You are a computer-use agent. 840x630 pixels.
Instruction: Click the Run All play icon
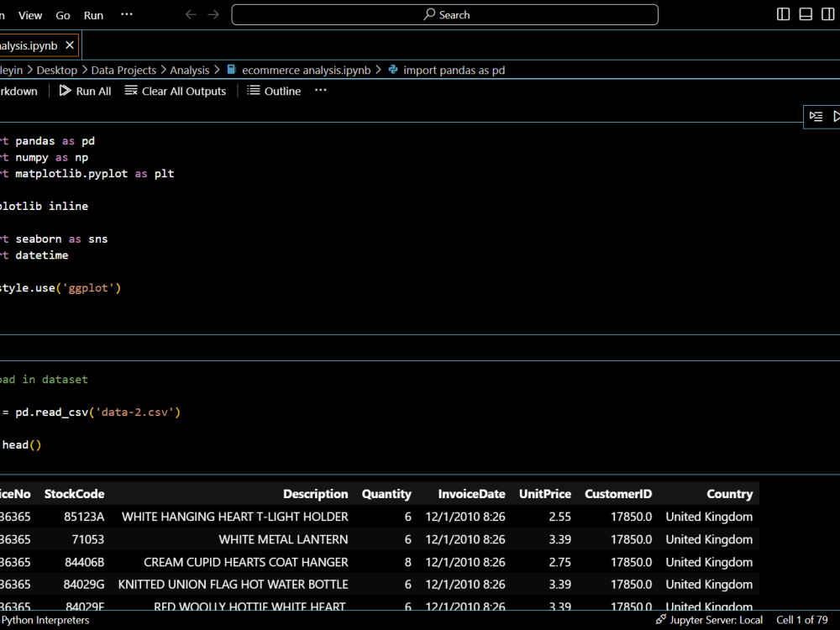pos(66,91)
